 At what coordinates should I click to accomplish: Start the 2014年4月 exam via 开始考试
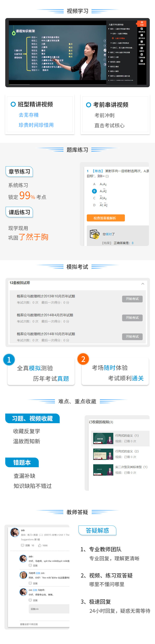click(x=132, y=317)
